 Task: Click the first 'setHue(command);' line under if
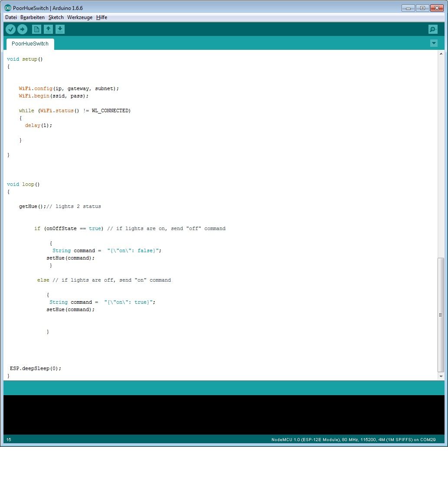[70, 258]
